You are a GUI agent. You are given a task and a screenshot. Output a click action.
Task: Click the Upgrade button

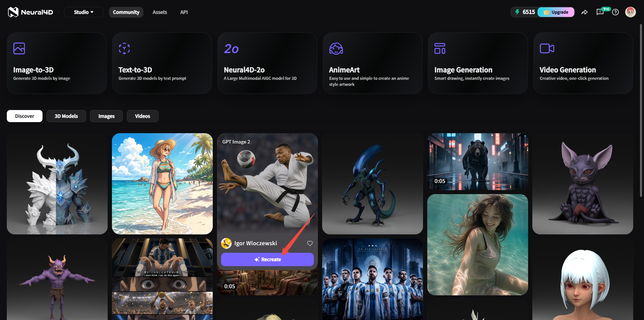[x=556, y=12]
